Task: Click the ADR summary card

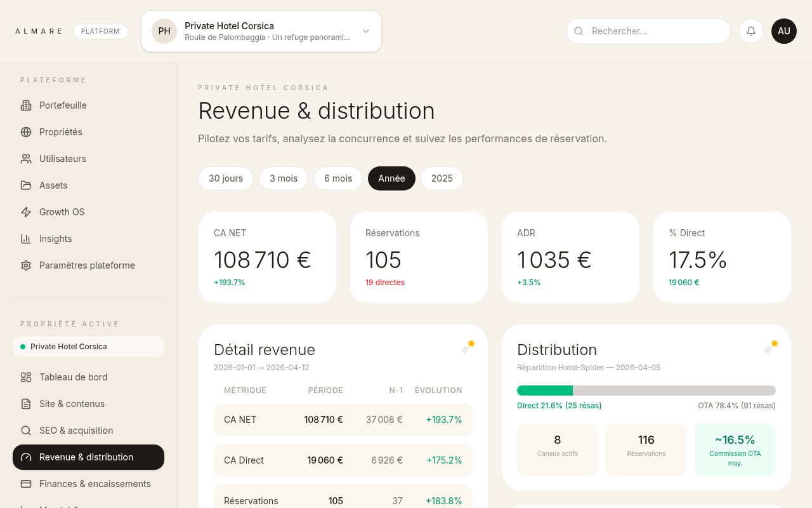Action: pos(570,257)
